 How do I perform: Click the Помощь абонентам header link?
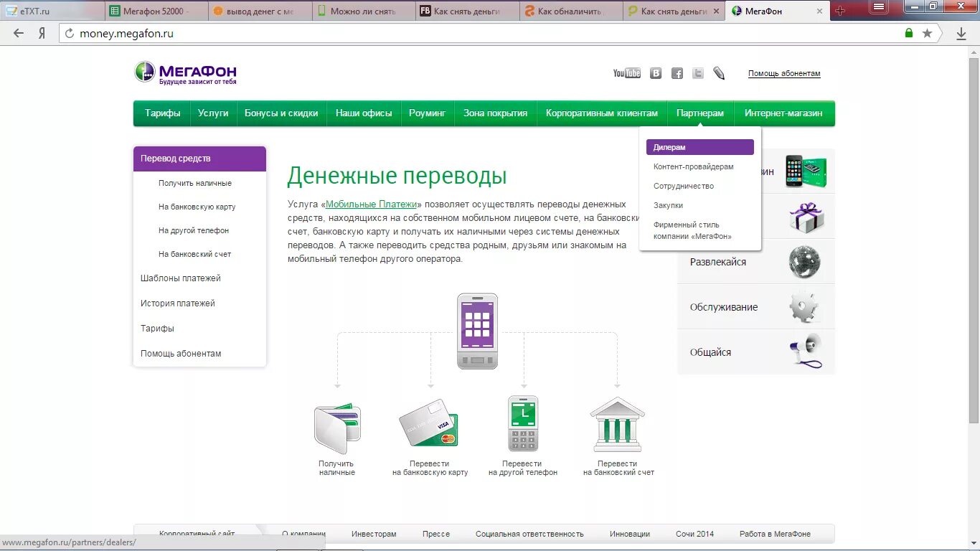784,73
